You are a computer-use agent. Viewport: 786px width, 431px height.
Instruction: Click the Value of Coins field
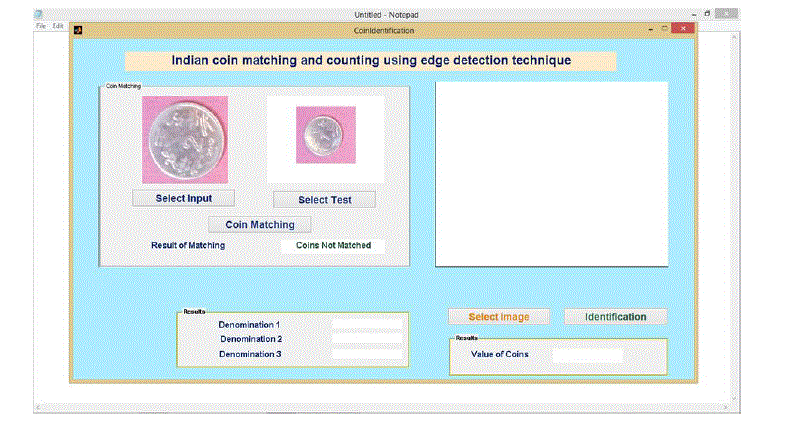click(586, 354)
